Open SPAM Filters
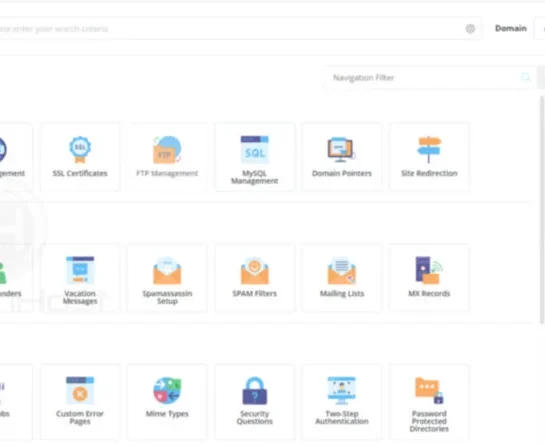This screenshot has height=446, width=545. click(254, 278)
